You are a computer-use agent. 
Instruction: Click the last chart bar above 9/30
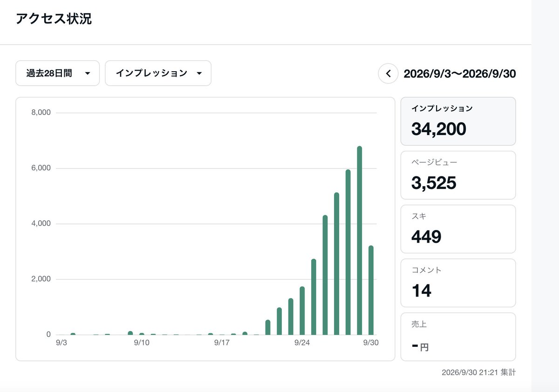click(371, 291)
